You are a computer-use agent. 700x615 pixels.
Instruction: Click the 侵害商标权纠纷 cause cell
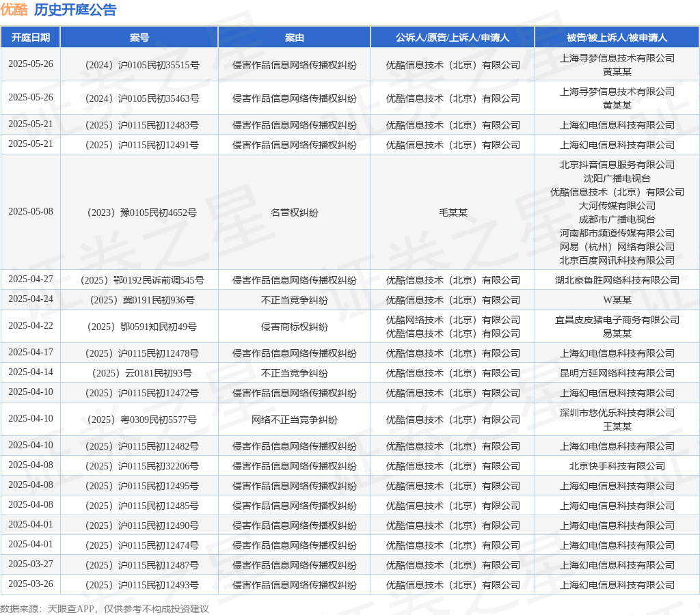(x=294, y=327)
